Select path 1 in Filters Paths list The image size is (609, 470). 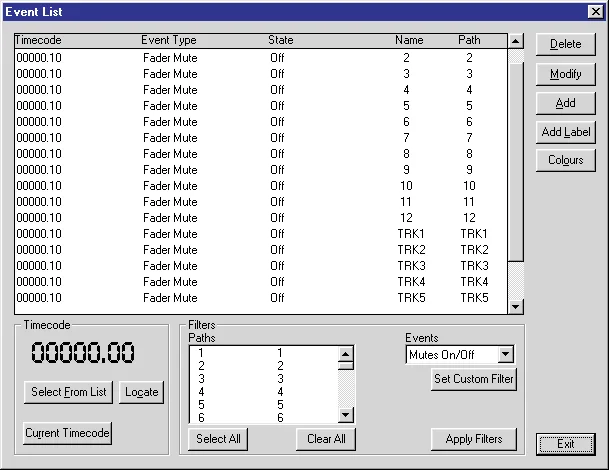tap(264, 353)
